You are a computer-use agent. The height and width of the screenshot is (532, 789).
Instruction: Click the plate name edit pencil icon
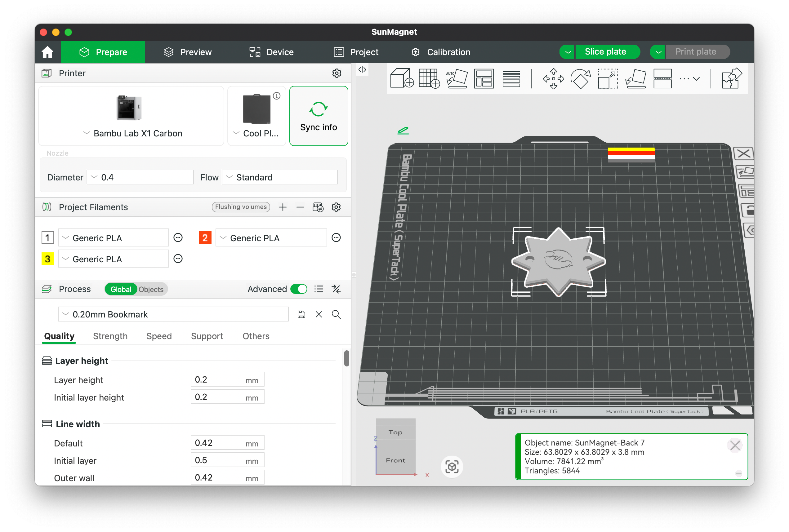pyautogui.click(x=403, y=130)
